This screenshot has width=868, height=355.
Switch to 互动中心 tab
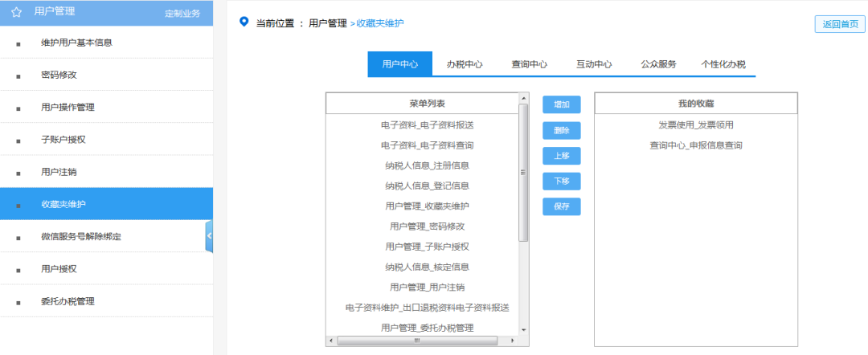tap(594, 64)
